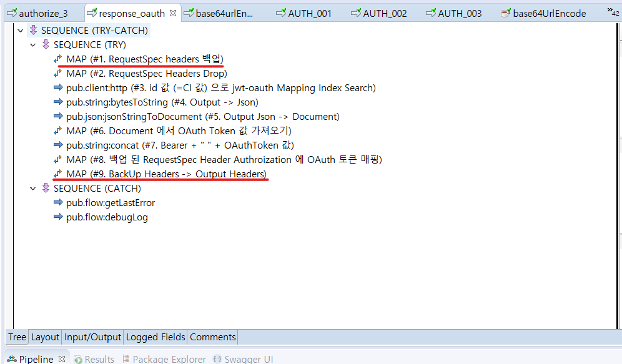The image size is (622, 364).
Task: Collapse the SEQUENCE (TRY) node
Action: click(x=33, y=45)
